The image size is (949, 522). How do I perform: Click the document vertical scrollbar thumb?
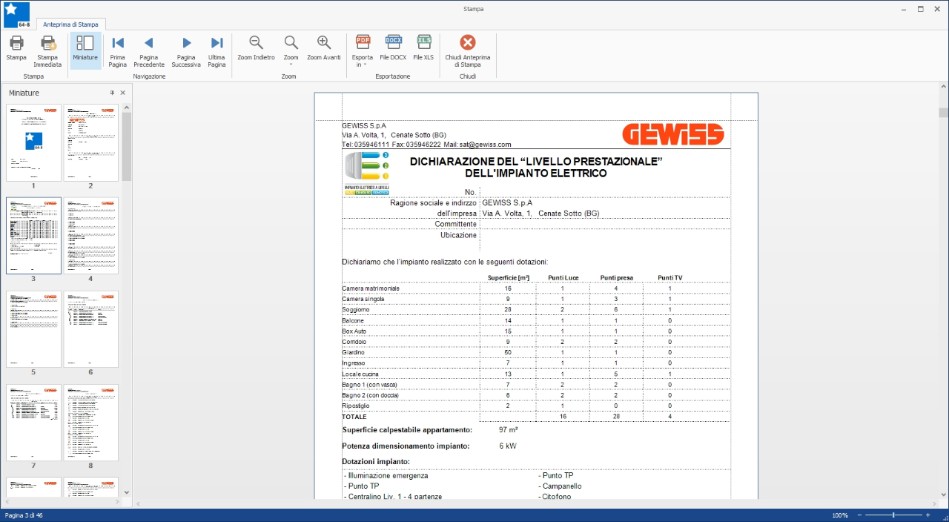click(943, 113)
